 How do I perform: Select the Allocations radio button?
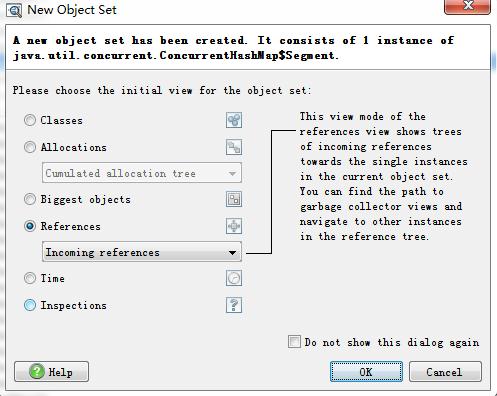30,147
